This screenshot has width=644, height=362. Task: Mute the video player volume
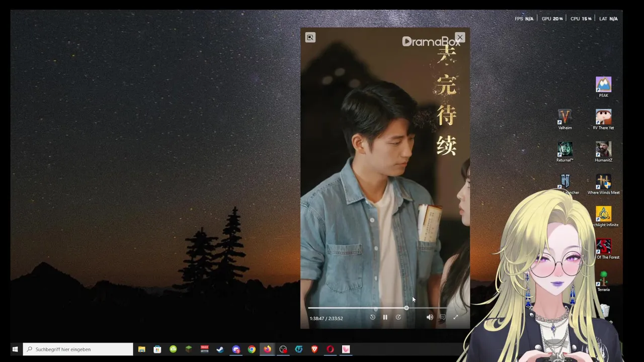pos(430,317)
